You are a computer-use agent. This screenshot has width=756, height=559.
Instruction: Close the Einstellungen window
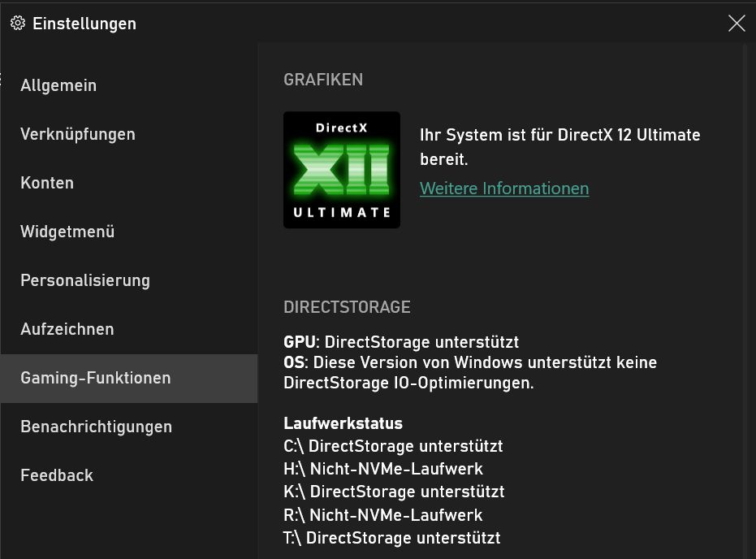(x=737, y=23)
